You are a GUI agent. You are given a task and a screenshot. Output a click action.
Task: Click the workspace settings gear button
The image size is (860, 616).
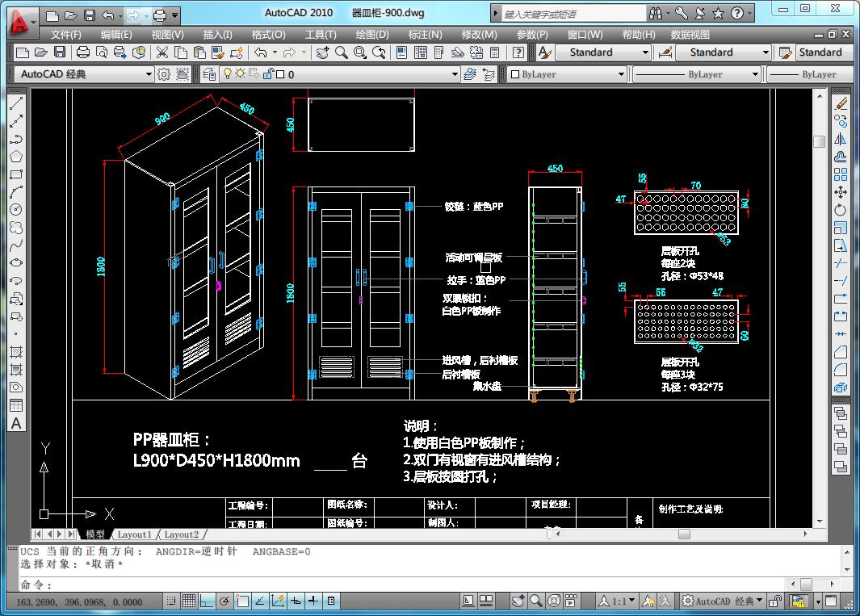(x=163, y=74)
